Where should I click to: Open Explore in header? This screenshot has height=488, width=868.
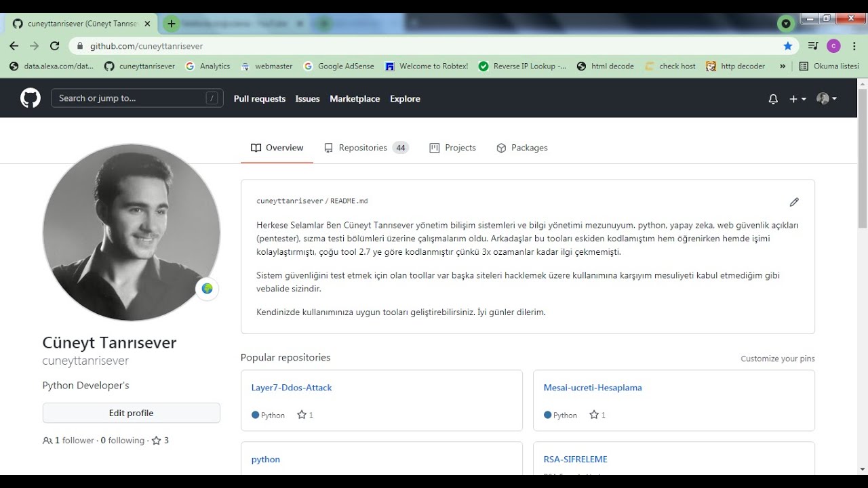tap(405, 99)
